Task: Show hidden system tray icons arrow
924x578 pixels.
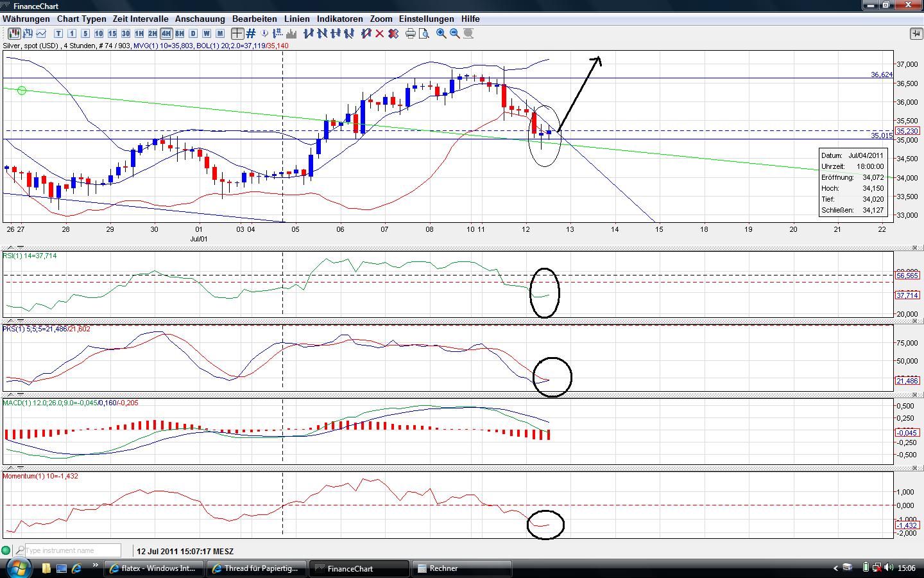Action: 835,568
